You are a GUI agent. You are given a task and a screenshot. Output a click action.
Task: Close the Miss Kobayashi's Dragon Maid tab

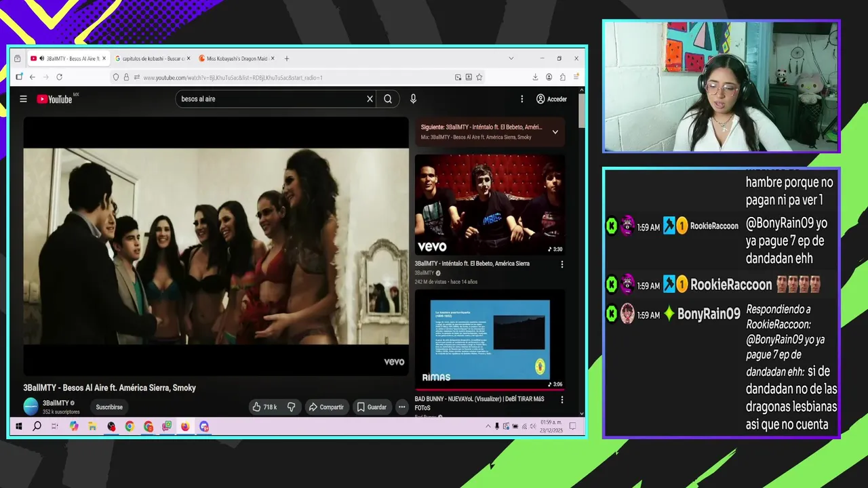(x=274, y=59)
